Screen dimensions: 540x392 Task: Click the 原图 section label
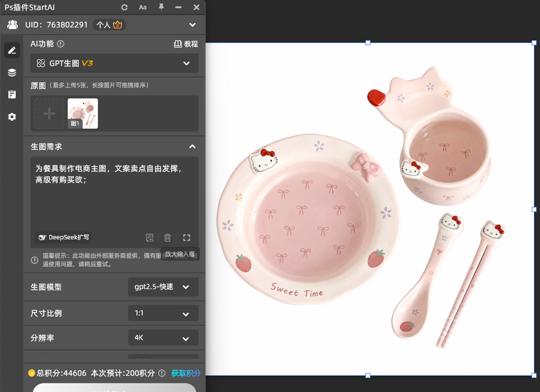pyautogui.click(x=38, y=86)
